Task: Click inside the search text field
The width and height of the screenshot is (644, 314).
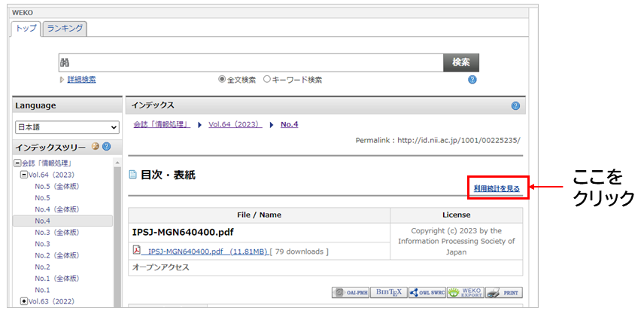Action: pyautogui.click(x=256, y=62)
